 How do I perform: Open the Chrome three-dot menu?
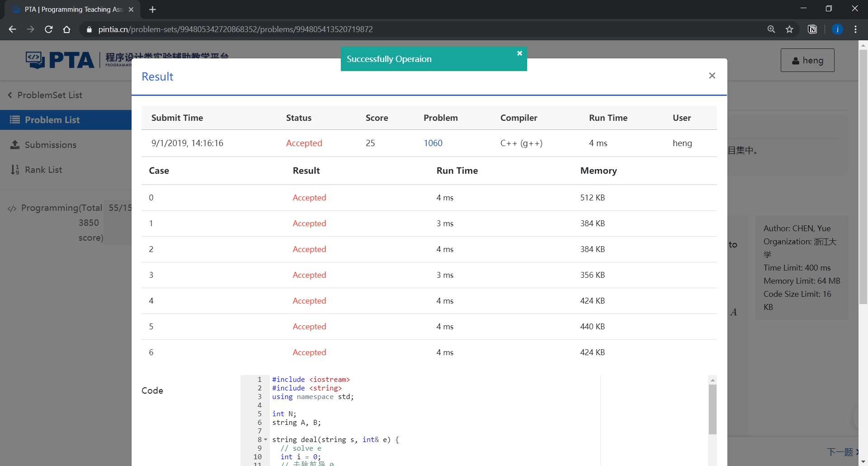click(x=855, y=29)
